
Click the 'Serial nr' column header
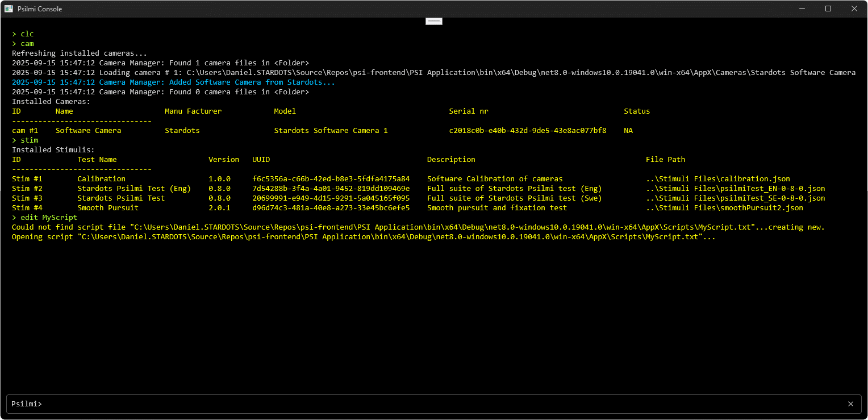(x=468, y=111)
